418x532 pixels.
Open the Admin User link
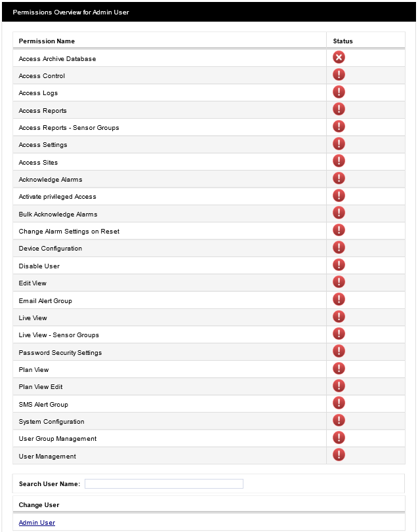(x=37, y=523)
